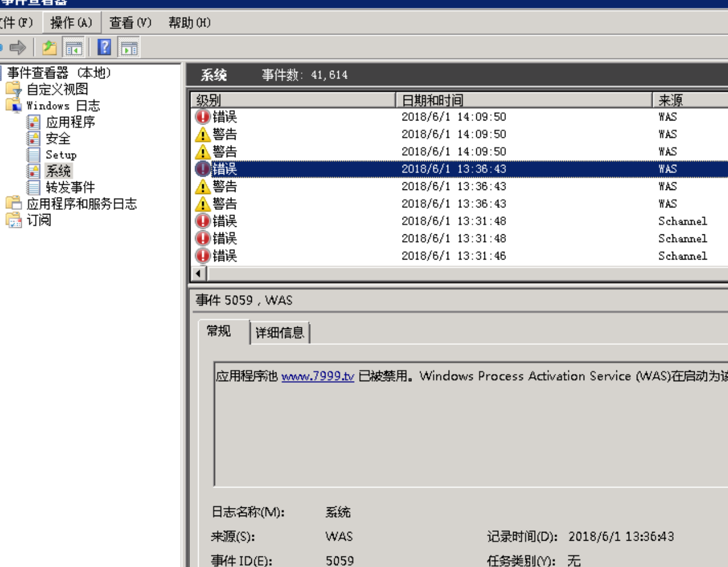The width and height of the screenshot is (728, 567).
Task: Click the forward navigation arrow icon
Action: coord(18,48)
